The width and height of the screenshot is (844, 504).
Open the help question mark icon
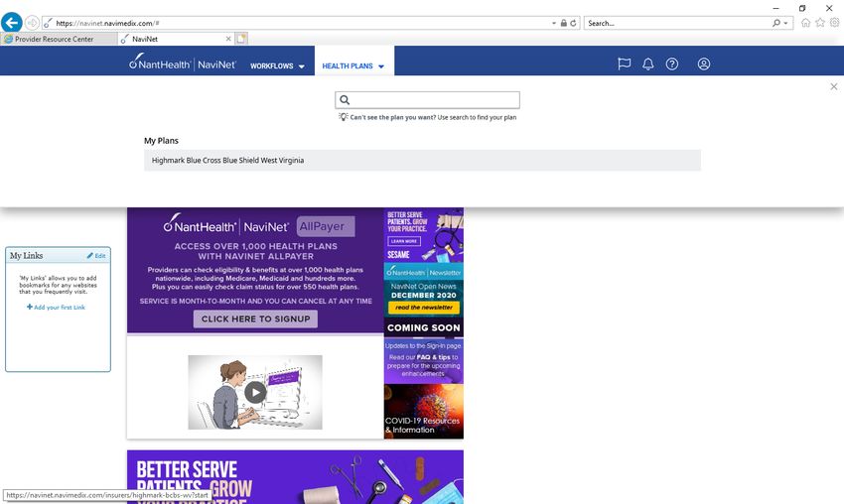pos(672,64)
